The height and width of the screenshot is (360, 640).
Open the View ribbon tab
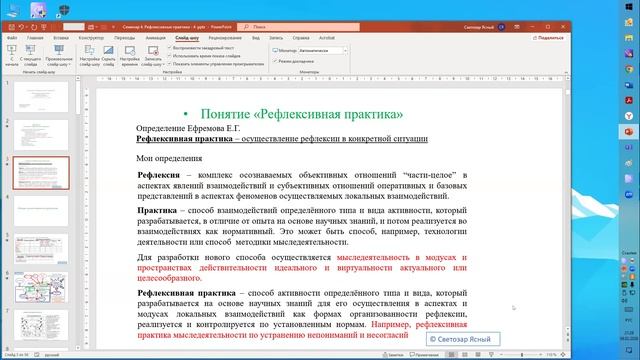point(256,38)
